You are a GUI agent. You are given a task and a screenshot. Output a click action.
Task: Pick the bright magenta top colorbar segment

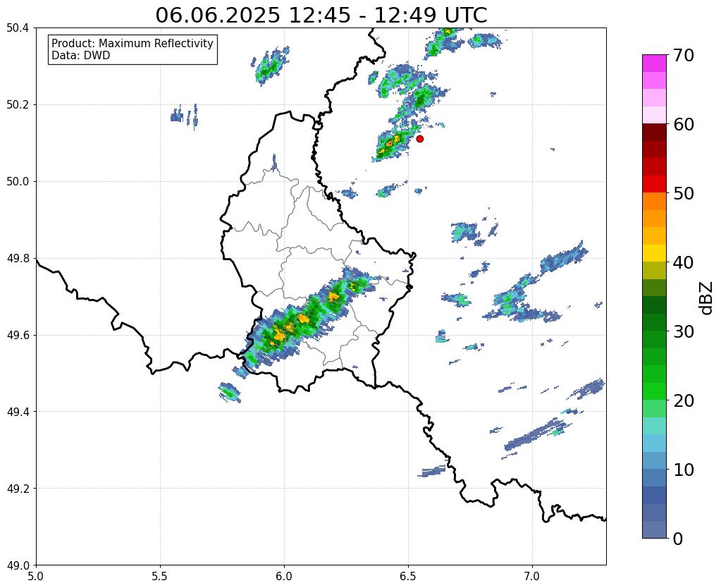click(x=654, y=63)
